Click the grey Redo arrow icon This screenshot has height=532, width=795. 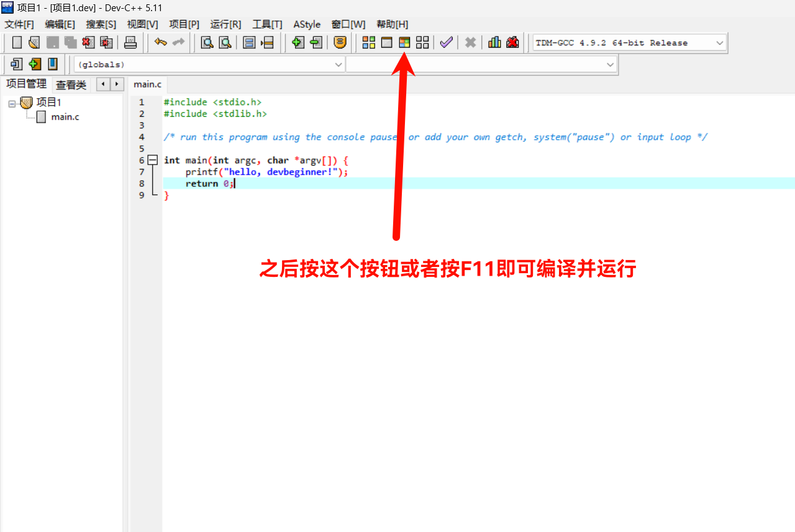[x=178, y=42]
